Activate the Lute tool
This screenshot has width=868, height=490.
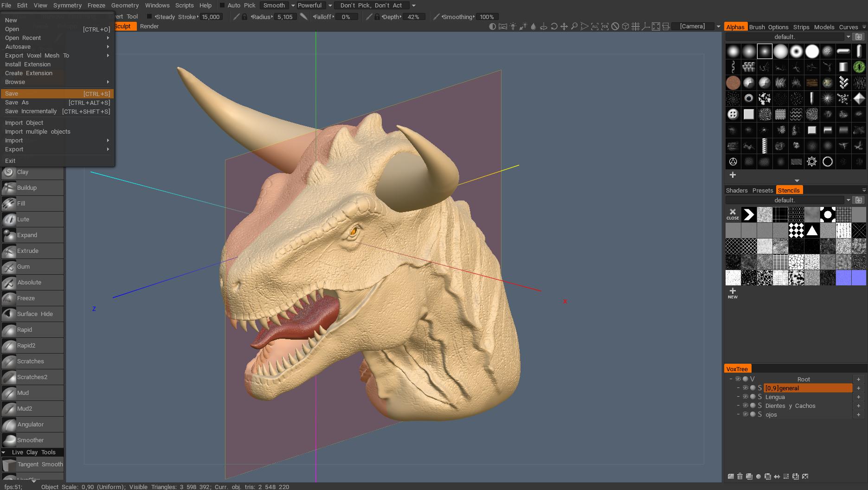[32, 219]
